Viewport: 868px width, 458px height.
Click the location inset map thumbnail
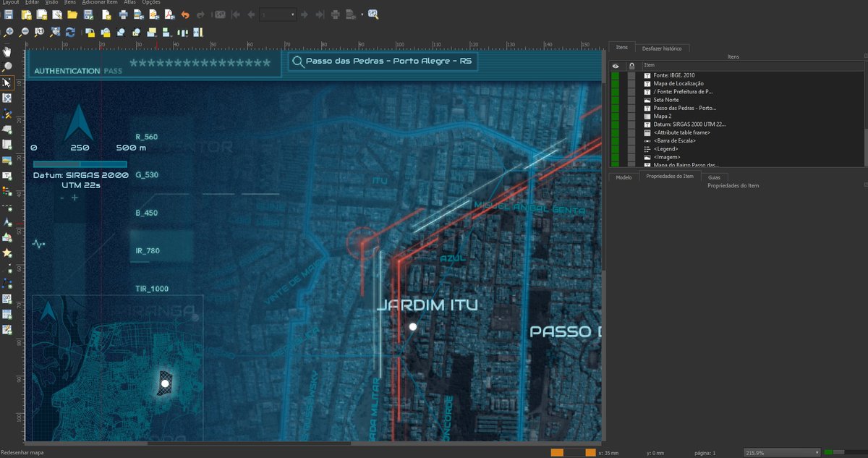(x=117, y=368)
